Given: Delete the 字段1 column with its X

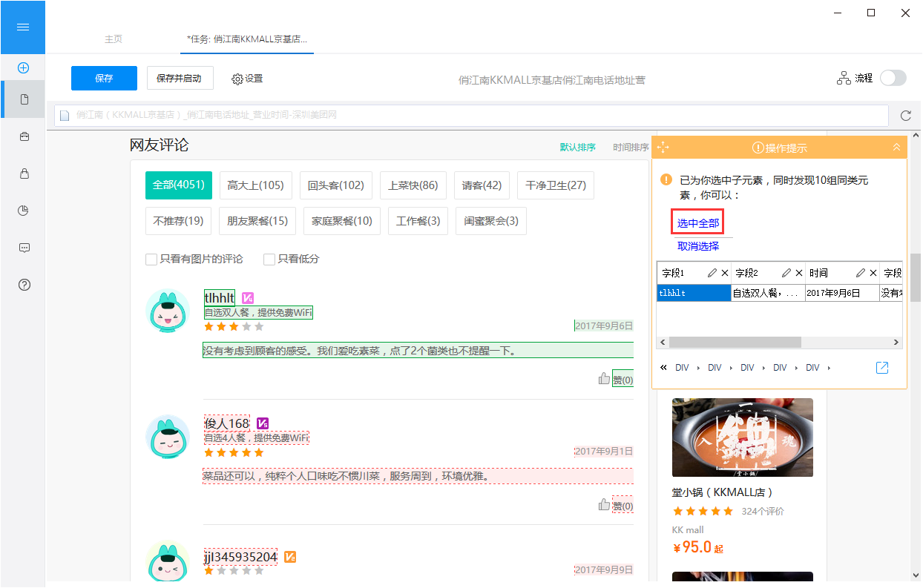Looking at the screenshot, I should point(725,273).
